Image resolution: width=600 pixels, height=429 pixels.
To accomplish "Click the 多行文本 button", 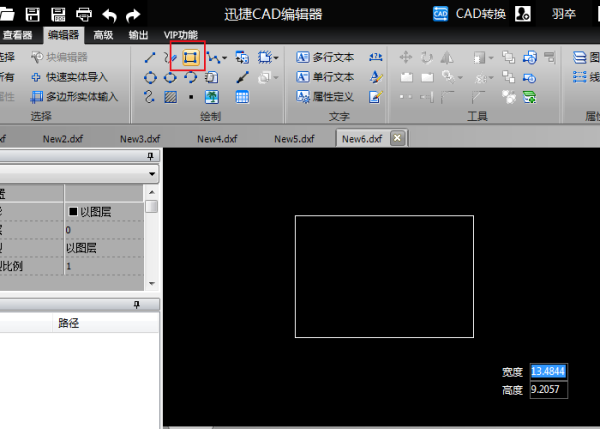I will click(326, 58).
